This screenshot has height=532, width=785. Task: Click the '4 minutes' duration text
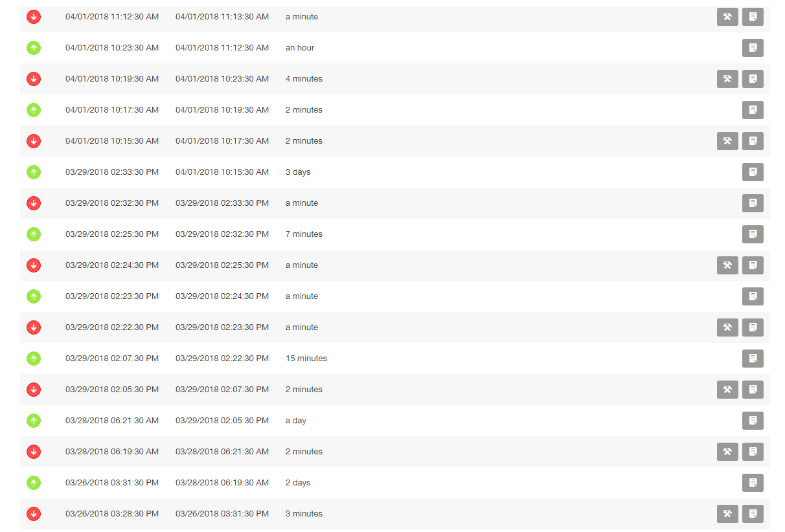(x=304, y=79)
